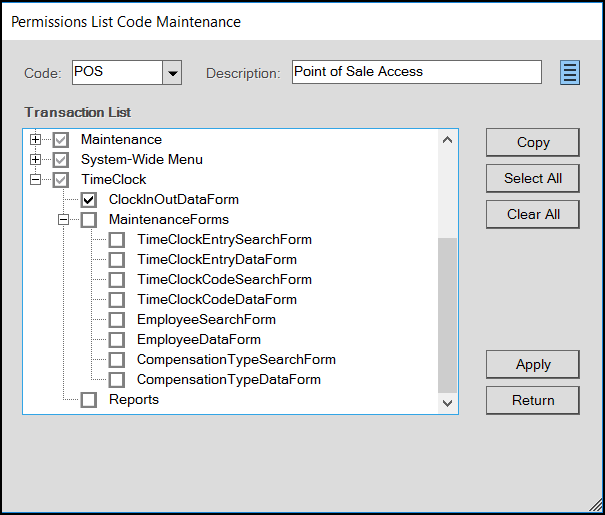Check the MaintenanceForms checkbox
The image size is (605, 515).
pyautogui.click(x=89, y=220)
